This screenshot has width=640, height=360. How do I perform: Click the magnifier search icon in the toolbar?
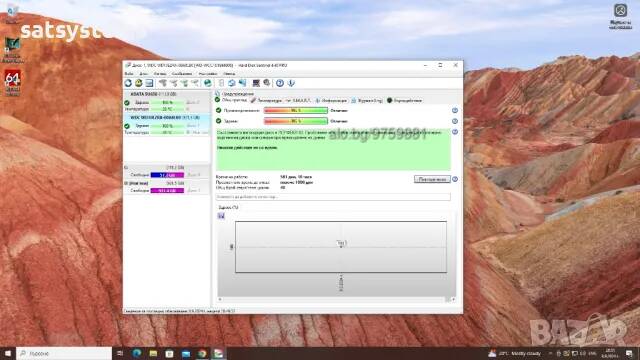point(267,83)
